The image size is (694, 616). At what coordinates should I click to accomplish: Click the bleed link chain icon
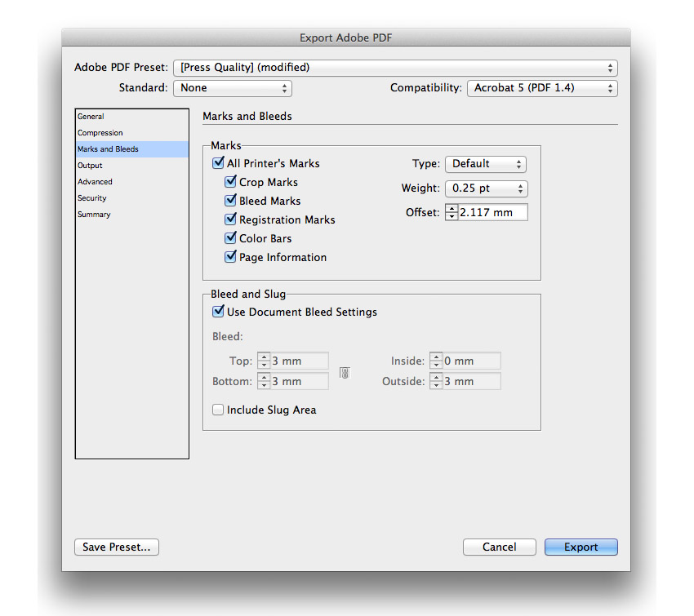tap(345, 373)
